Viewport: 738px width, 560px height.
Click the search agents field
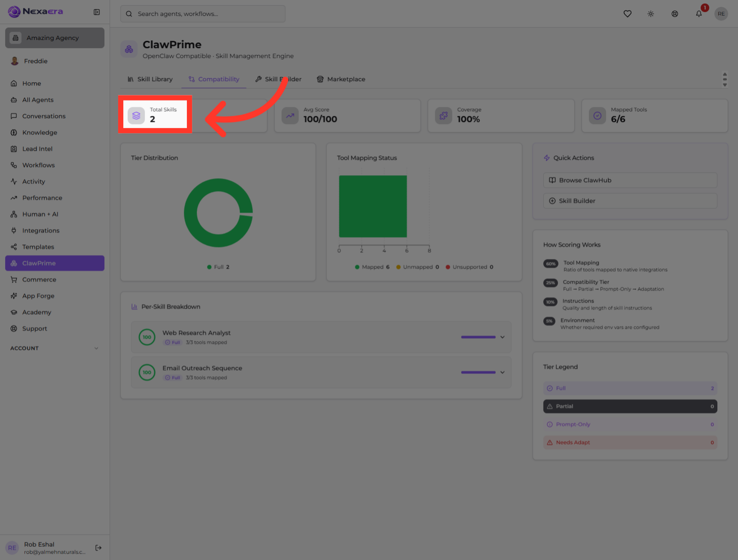pyautogui.click(x=203, y=14)
